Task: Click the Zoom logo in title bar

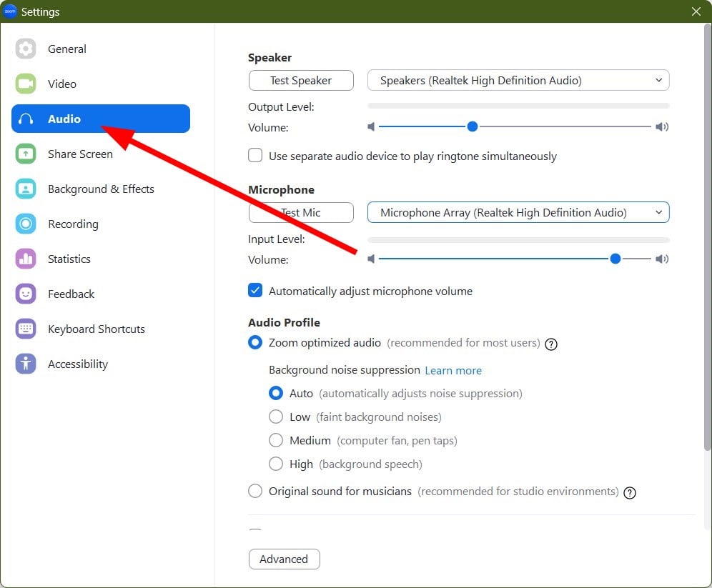Action: pyautogui.click(x=9, y=11)
